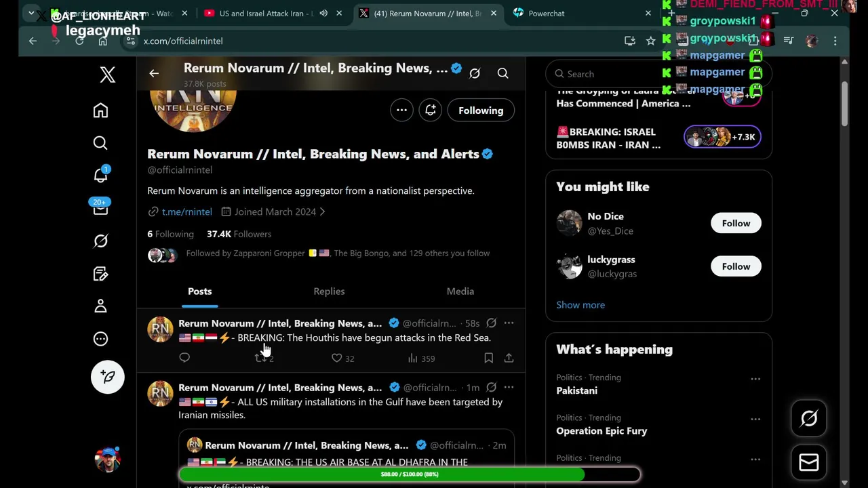Viewport: 868px width, 488px height.
Task: Open options for Pakistani trend
Action: [755, 379]
